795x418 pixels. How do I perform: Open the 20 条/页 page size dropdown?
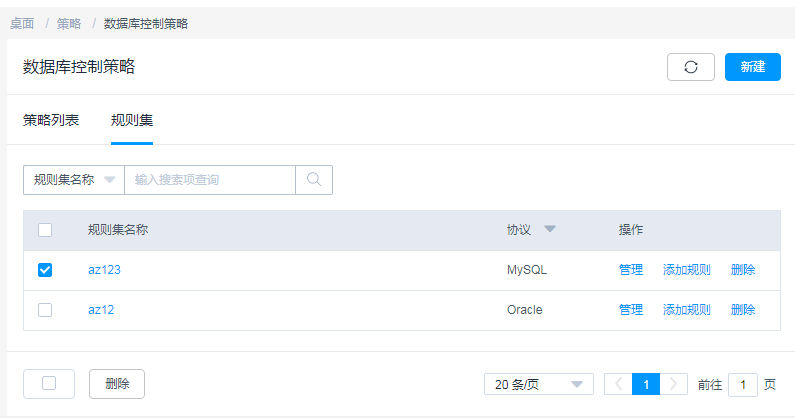(x=538, y=384)
